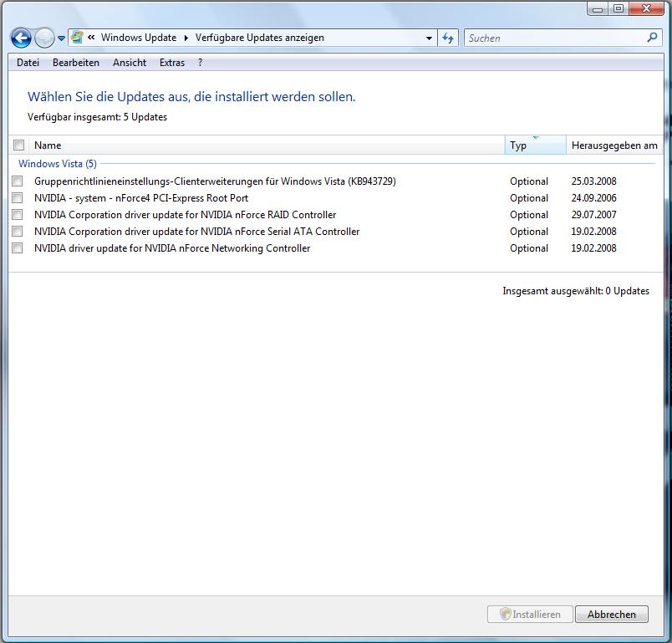Viewport: 672px width, 643px height.
Task: Click Insgesamt ausgewählt: 0 Updates text
Action: pos(576,291)
